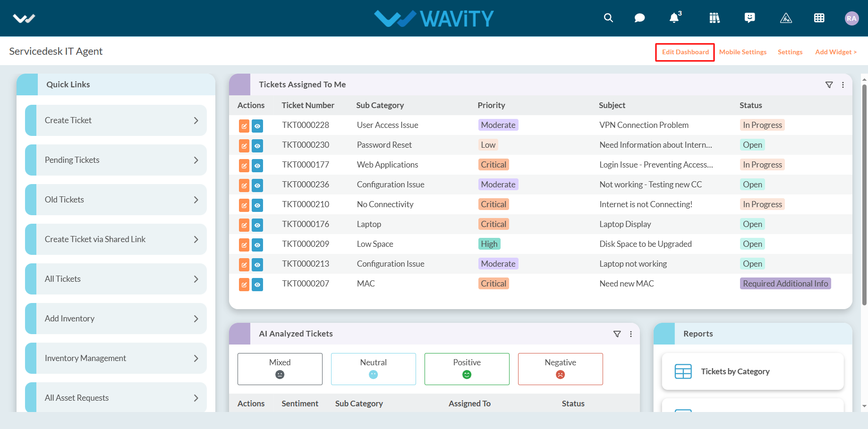Open the chat bubble icon
The height and width of the screenshot is (429, 868).
(x=639, y=18)
